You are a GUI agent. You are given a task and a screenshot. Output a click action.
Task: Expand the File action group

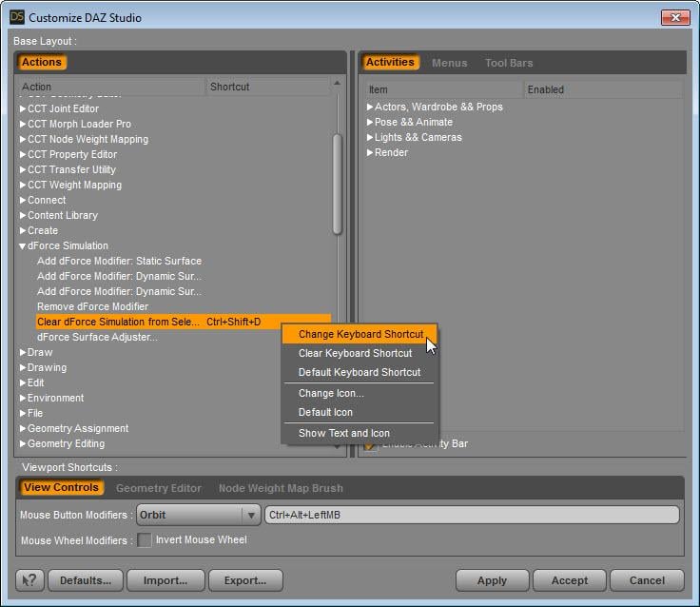point(22,413)
